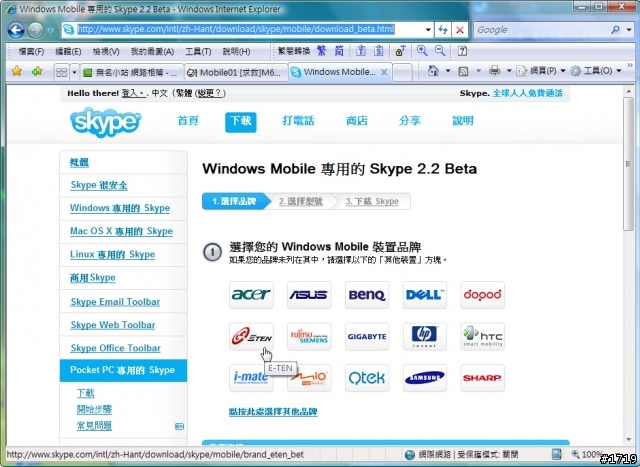Click the Home page icon
Image resolution: width=640 pixels, height=467 pixels.
click(x=433, y=71)
